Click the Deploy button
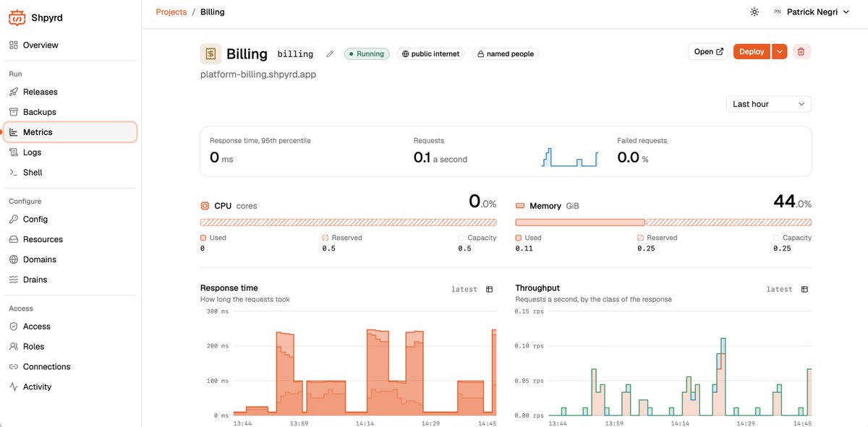This screenshot has height=427, width=868. pyautogui.click(x=752, y=51)
